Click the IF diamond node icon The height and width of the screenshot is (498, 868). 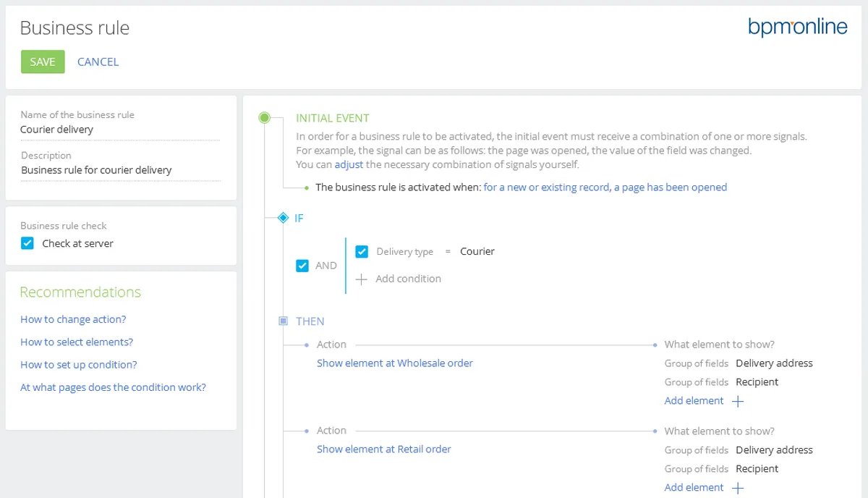pyautogui.click(x=283, y=218)
